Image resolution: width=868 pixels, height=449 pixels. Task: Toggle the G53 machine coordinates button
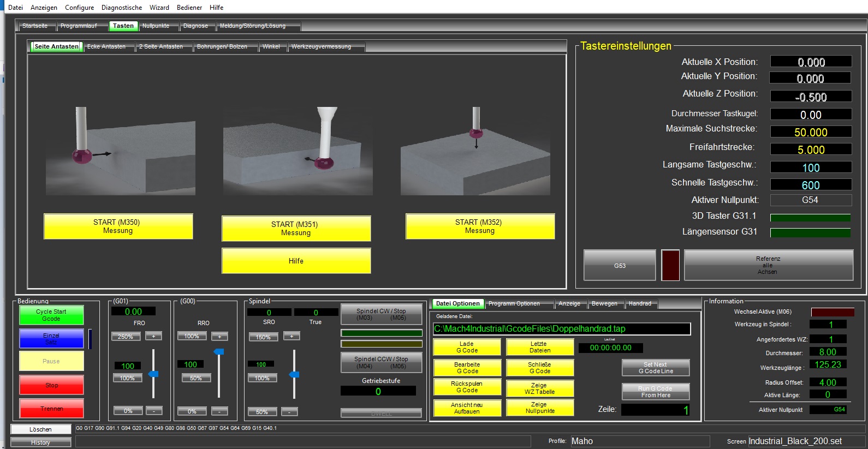(620, 265)
